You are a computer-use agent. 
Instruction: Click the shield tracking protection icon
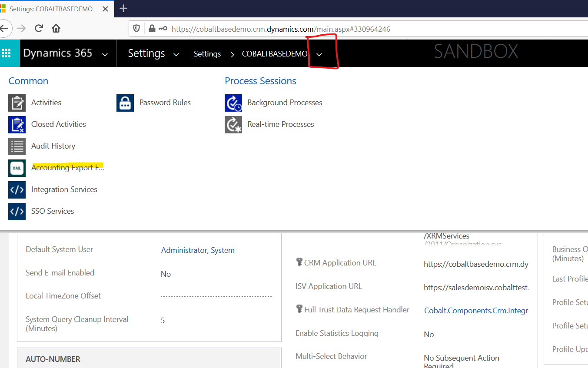[x=136, y=29]
